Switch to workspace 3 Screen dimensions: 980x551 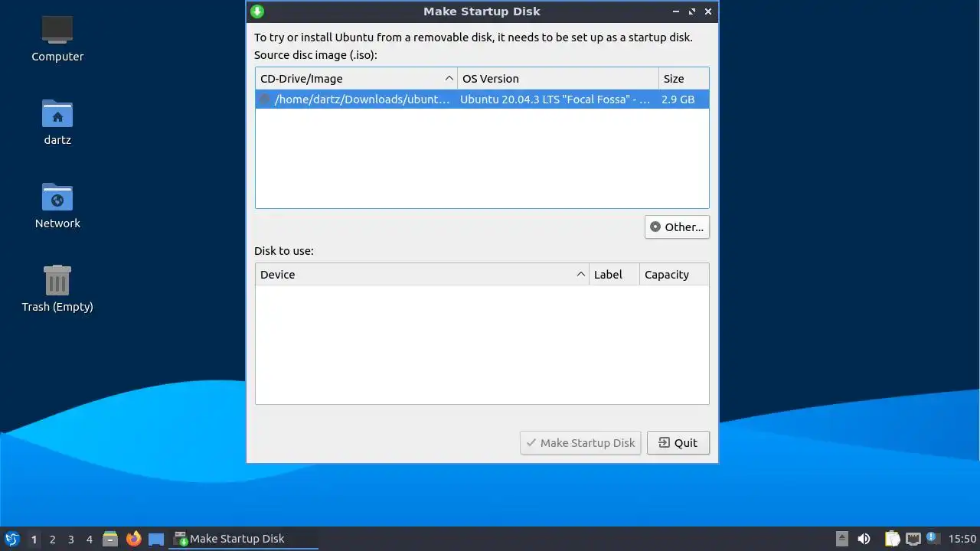(70, 539)
